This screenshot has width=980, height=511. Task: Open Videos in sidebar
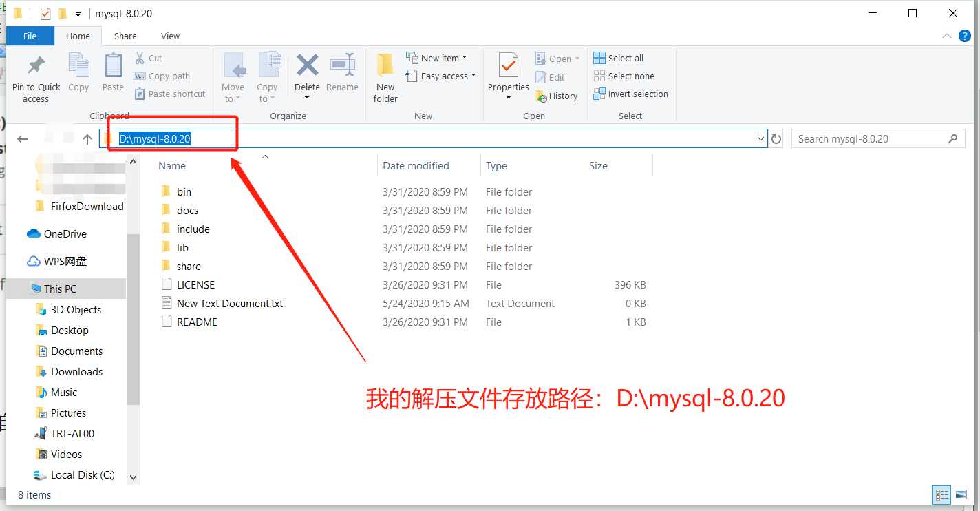66,454
